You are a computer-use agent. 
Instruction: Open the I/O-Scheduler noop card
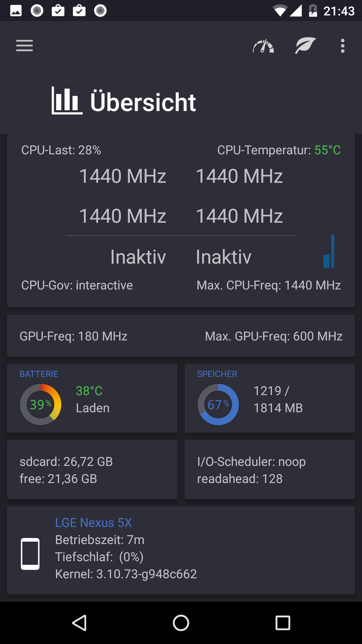(269, 470)
